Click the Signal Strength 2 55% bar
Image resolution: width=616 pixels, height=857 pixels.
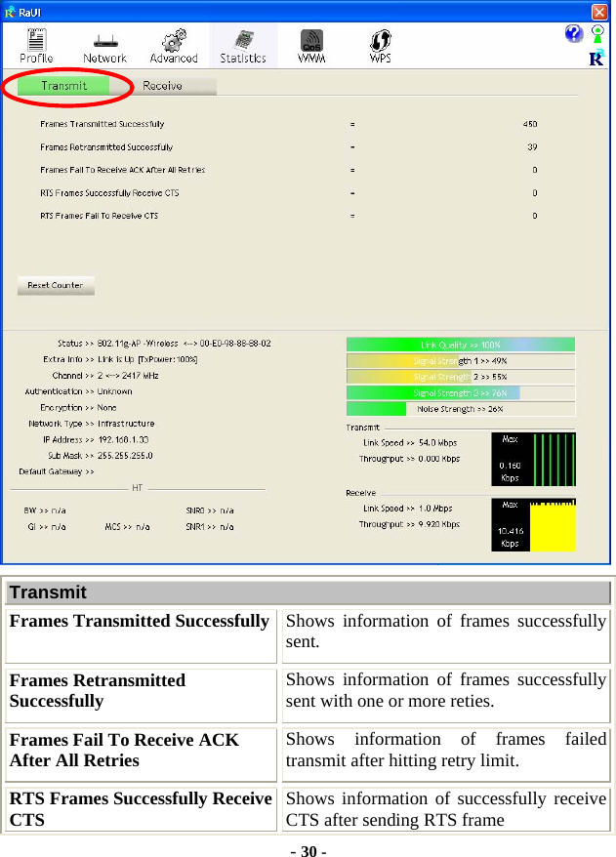point(460,377)
